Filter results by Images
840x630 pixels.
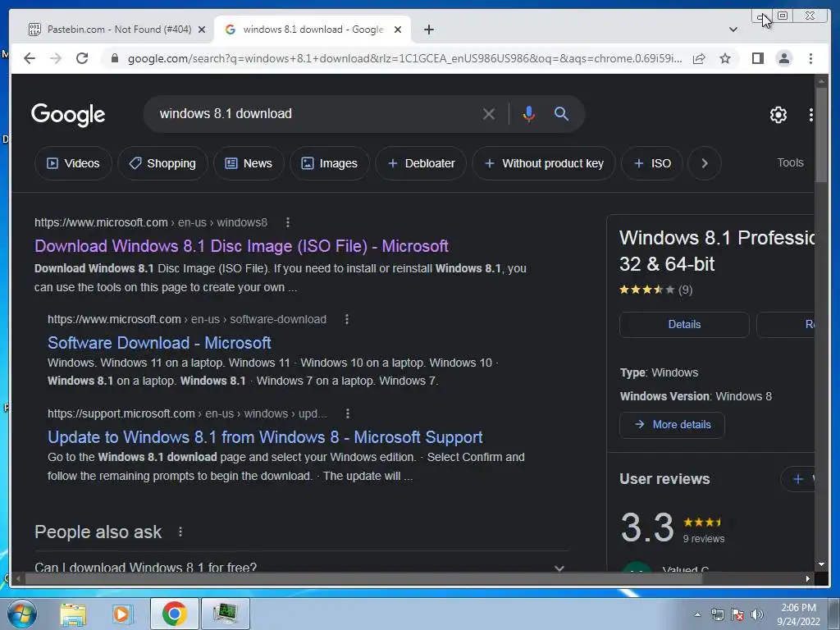(330, 163)
